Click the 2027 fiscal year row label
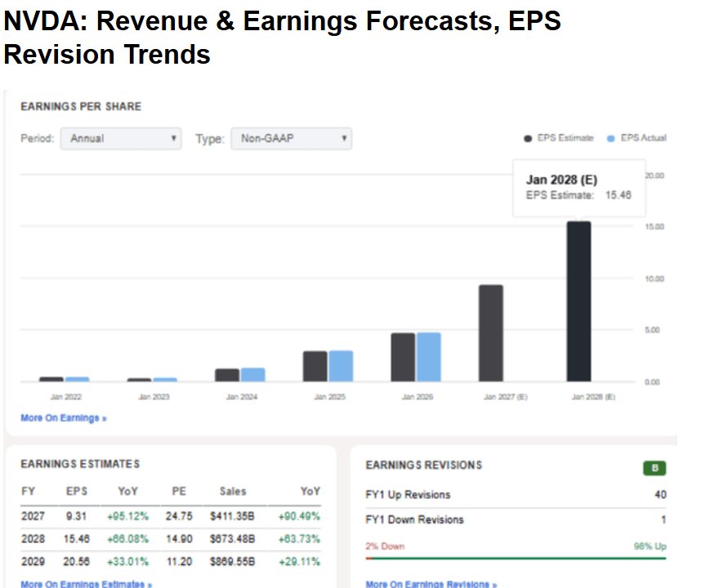The height and width of the screenshot is (588, 719). click(33, 516)
